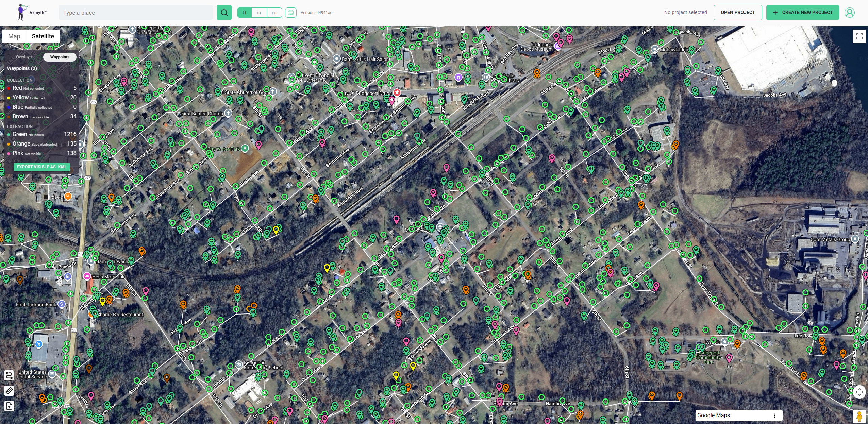The image size is (868, 424).
Task: Click the Street View pegman icon
Action: [859, 416]
